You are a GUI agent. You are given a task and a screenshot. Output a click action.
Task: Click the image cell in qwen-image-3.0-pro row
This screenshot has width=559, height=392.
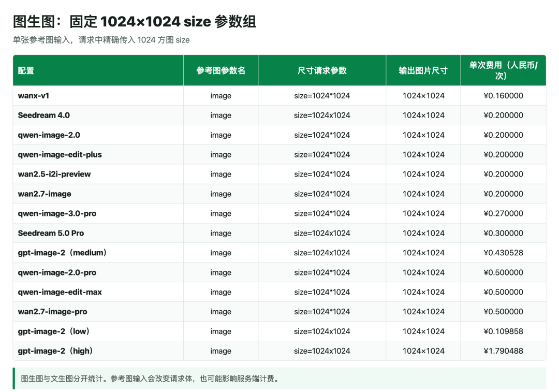(220, 213)
